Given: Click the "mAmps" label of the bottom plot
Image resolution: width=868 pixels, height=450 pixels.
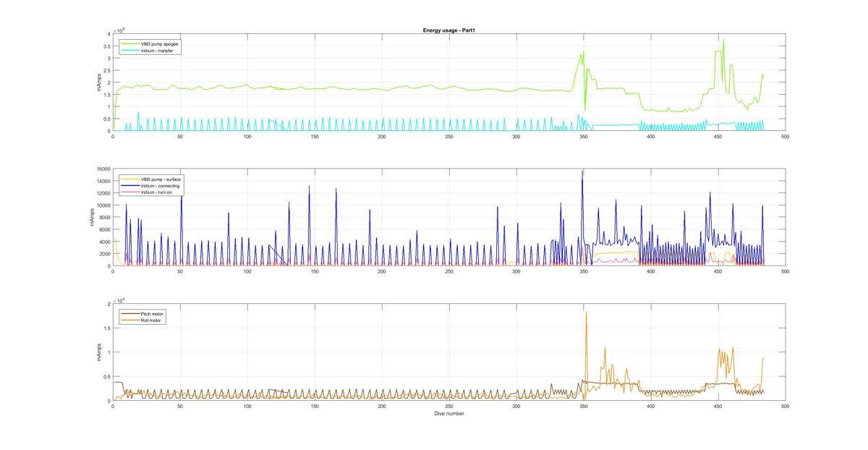Looking at the screenshot, I should point(99,352).
